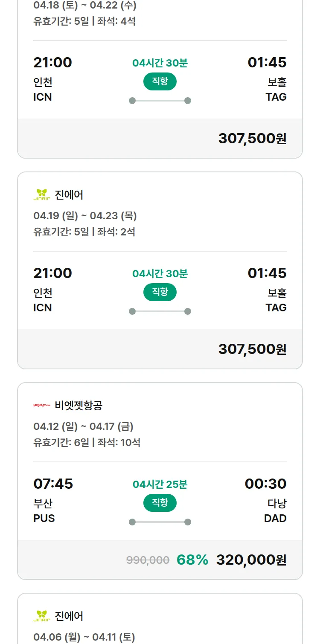Click the 00:30 Da Nang arrival time
Screen dimensions: 320x644
[x=265, y=484]
